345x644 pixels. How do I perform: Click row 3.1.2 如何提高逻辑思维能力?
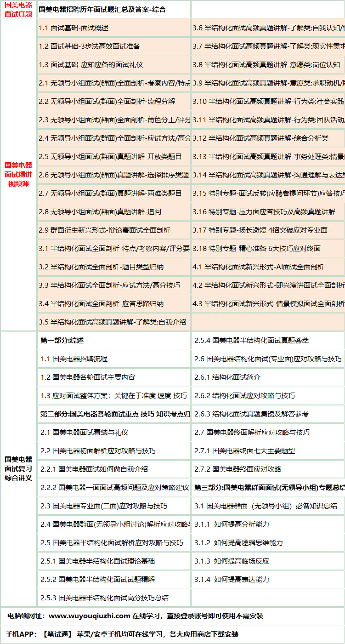tap(268, 542)
